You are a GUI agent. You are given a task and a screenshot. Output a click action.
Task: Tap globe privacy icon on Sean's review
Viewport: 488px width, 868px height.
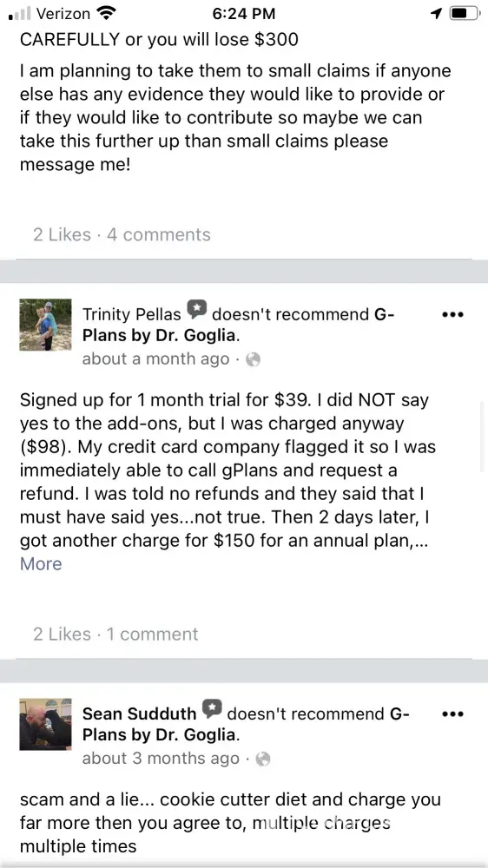[x=264, y=759]
